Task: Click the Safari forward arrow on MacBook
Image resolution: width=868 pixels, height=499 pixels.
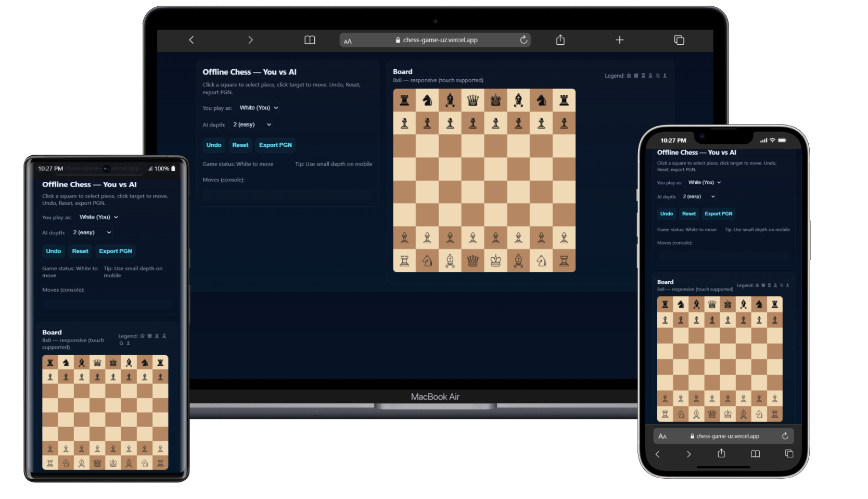Action: (x=250, y=40)
